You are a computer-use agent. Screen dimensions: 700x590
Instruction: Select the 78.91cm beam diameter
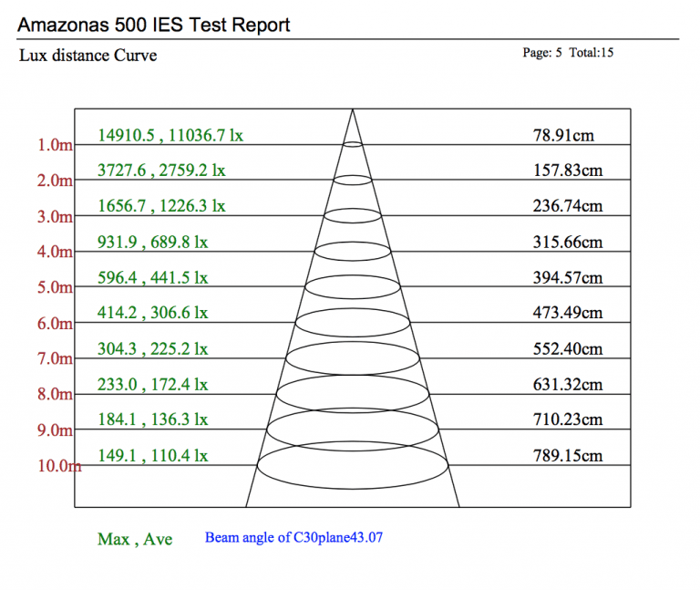[563, 135]
